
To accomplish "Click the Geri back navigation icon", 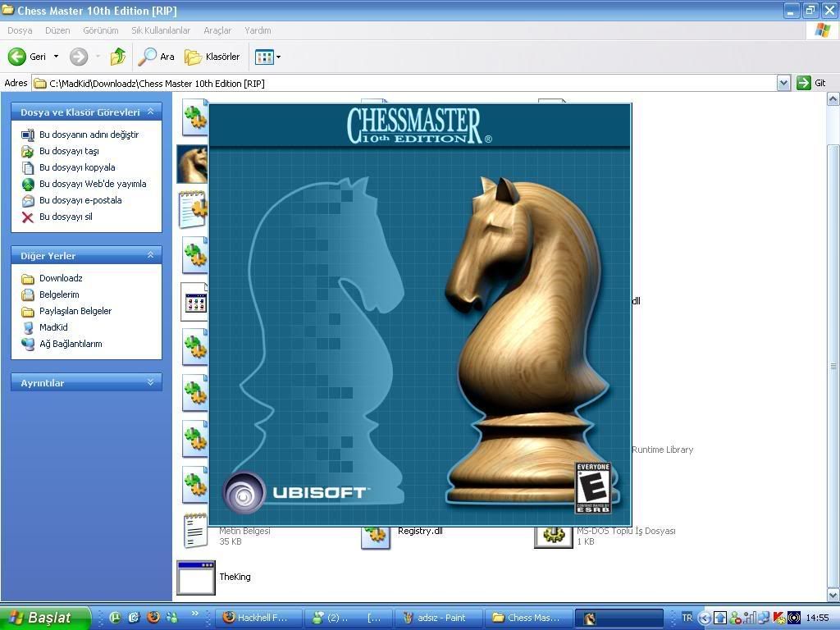I will pos(16,57).
